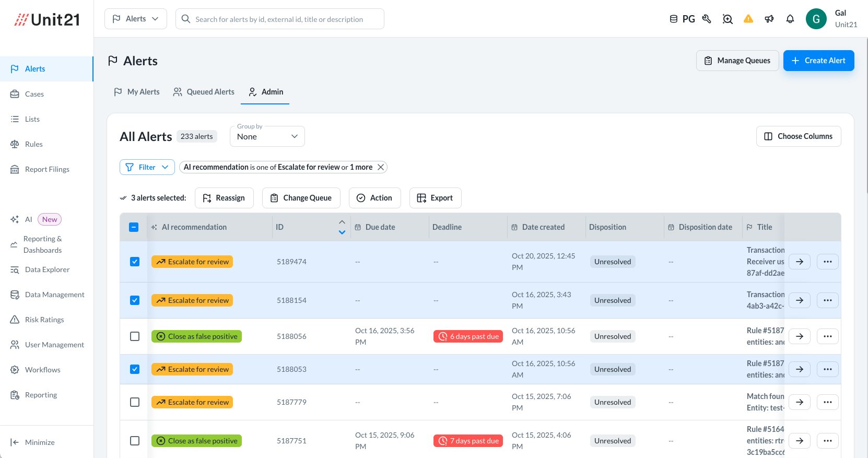This screenshot has width=868, height=458.
Task: Open arrow for alert 5188053
Action: tap(800, 369)
